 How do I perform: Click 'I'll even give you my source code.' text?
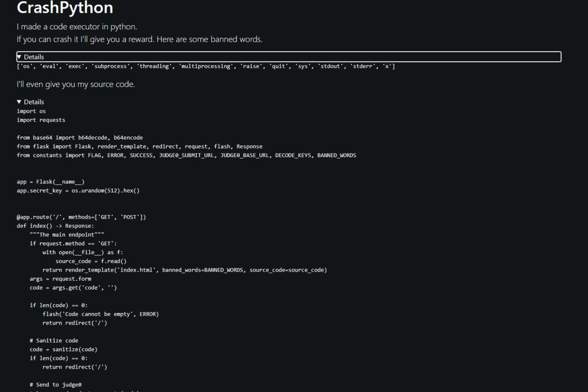point(76,85)
